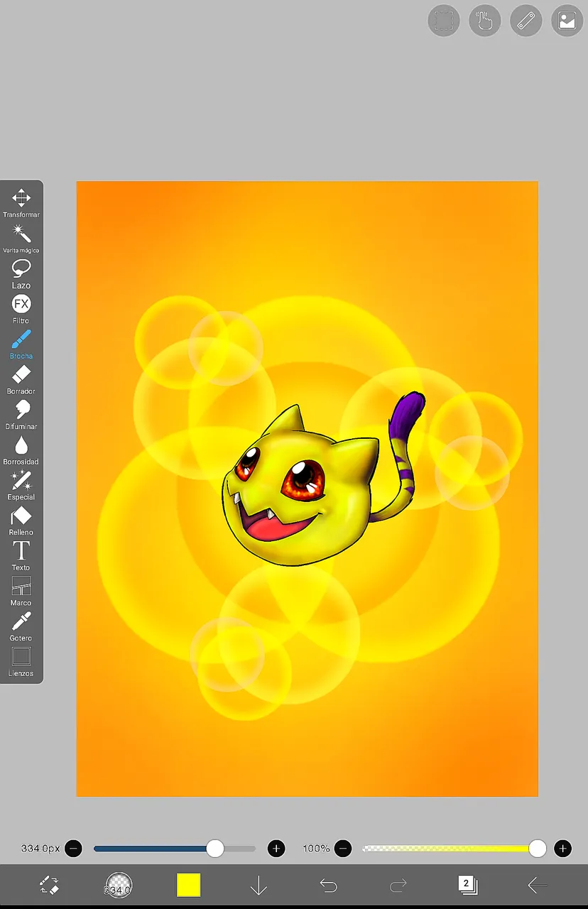The height and width of the screenshot is (909, 588).
Task: Switch between brush and eraser
Action: [x=49, y=885]
